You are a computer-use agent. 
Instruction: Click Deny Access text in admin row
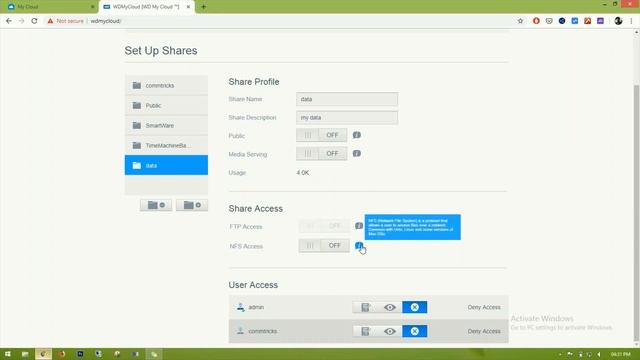[484, 307]
